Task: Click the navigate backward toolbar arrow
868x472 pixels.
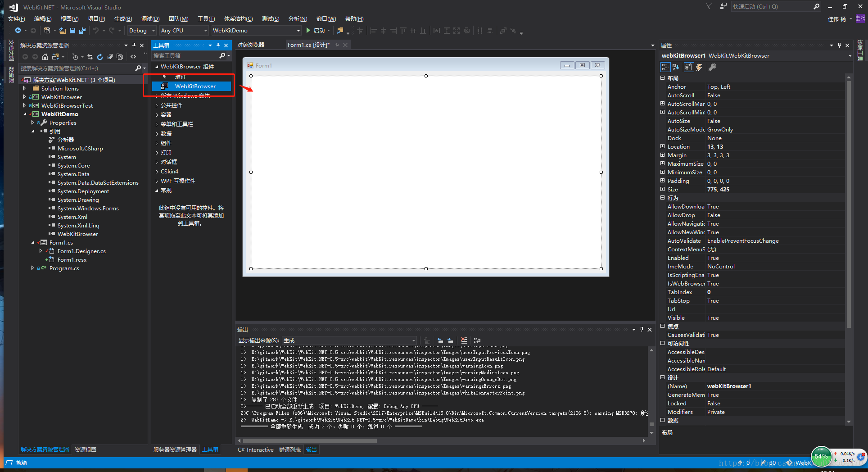Action: (18, 31)
